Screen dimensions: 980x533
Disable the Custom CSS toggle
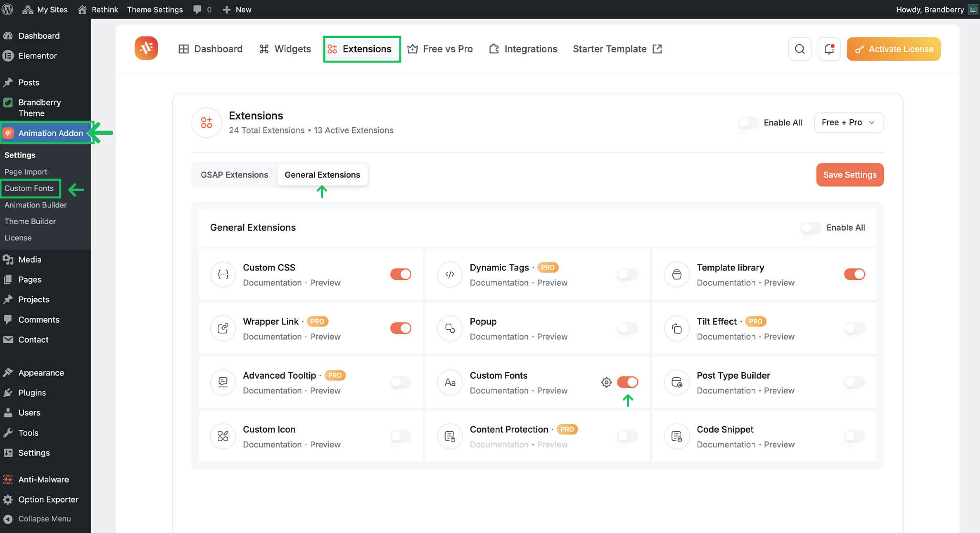tap(400, 274)
